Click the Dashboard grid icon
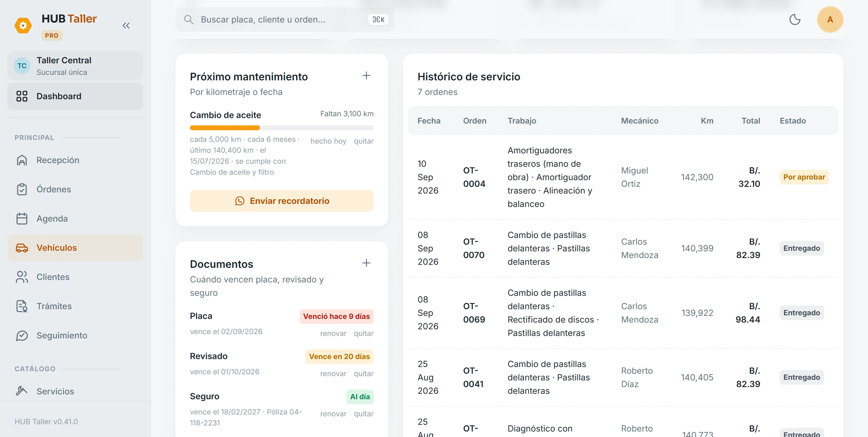Viewport: 868px width, 437px height. [22, 96]
